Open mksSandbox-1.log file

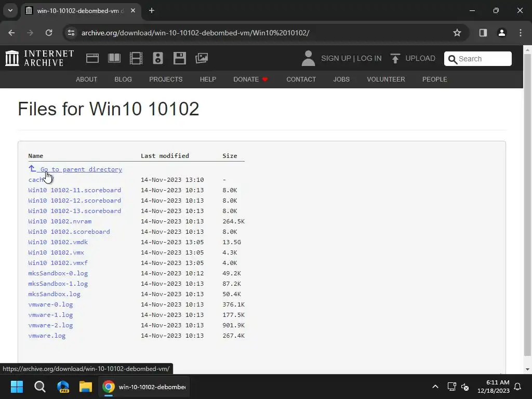(58, 284)
